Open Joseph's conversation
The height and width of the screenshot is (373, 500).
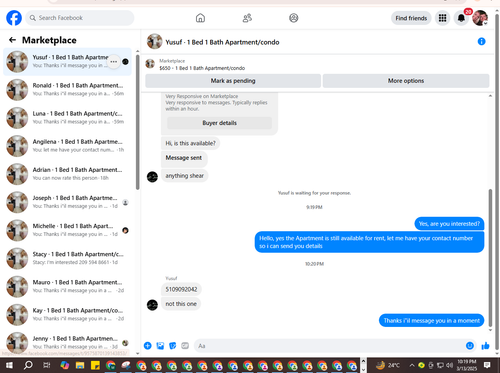coord(67,202)
